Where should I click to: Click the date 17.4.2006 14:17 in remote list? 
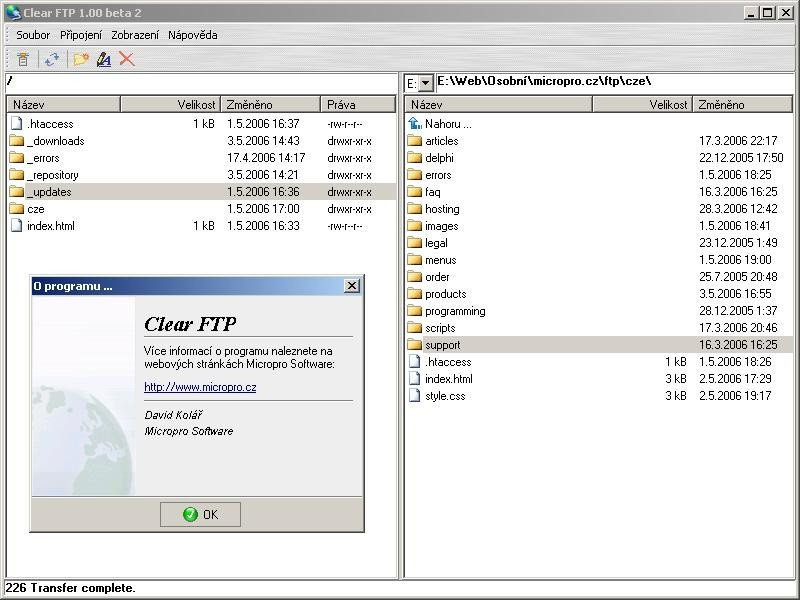pos(266,158)
